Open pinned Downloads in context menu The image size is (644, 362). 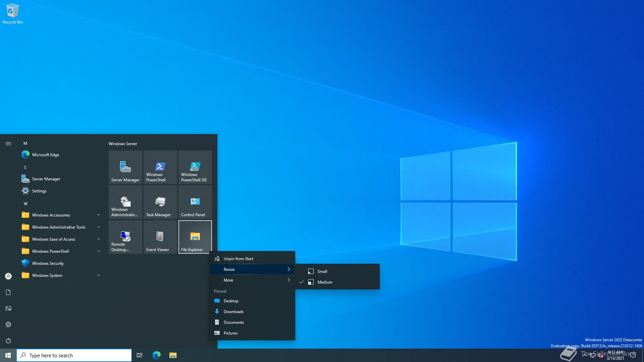click(x=252, y=311)
